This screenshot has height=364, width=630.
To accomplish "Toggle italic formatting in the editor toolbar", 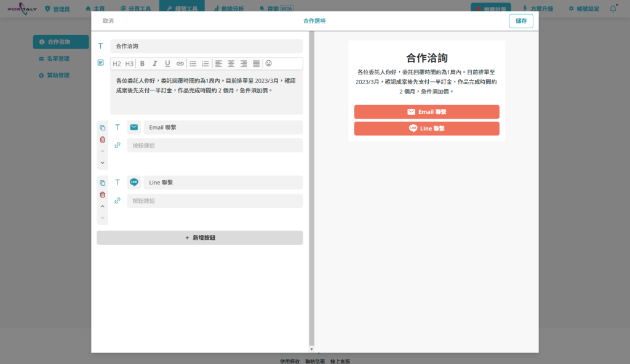I will coord(154,63).
